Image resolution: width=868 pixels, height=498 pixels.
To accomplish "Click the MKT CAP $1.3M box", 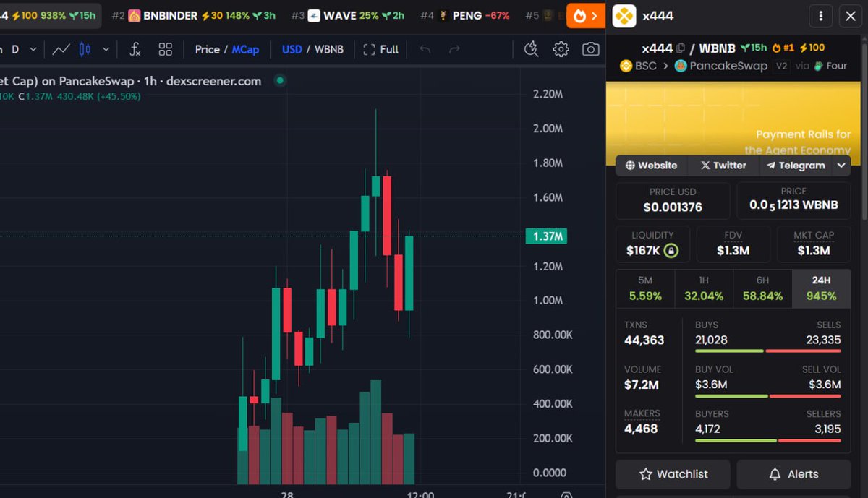I will [x=814, y=244].
